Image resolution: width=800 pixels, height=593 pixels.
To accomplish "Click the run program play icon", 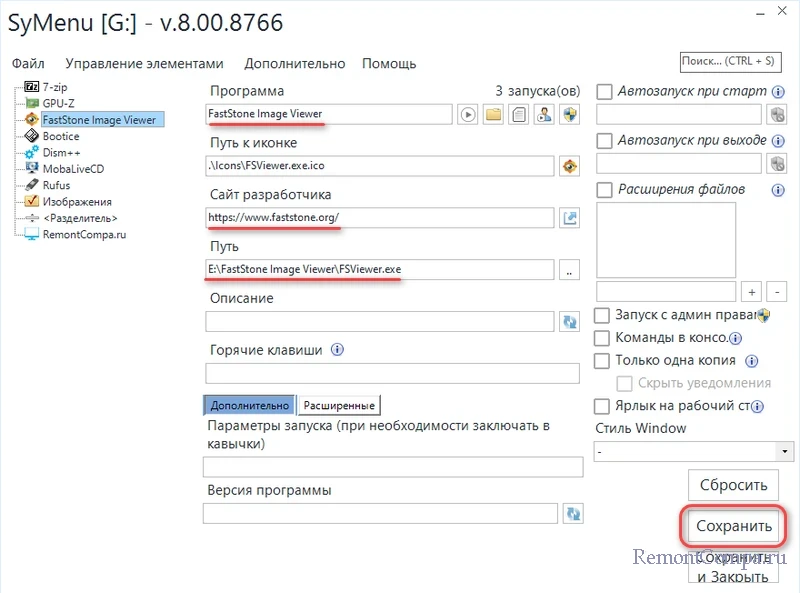I will (468, 115).
